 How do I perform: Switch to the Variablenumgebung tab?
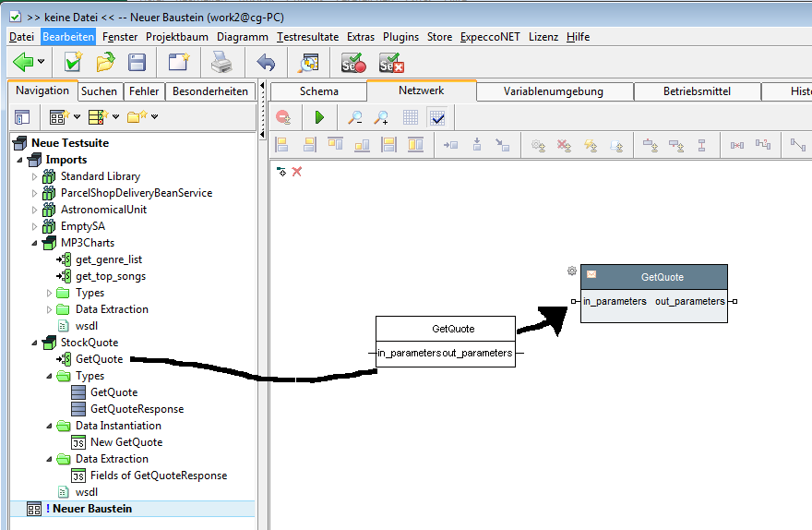(554, 91)
